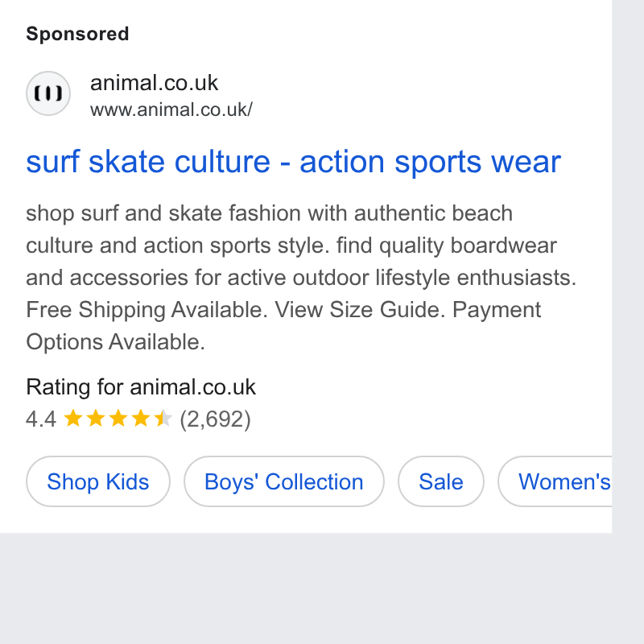Click the Animal logo favicon
Viewport: 644px width, 644px height.
tap(48, 93)
